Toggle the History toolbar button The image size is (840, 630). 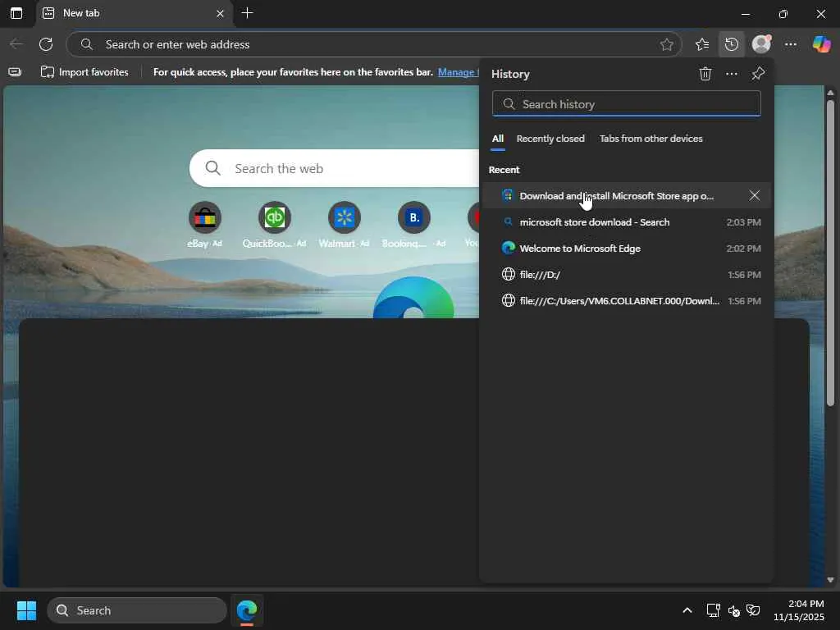[731, 44]
